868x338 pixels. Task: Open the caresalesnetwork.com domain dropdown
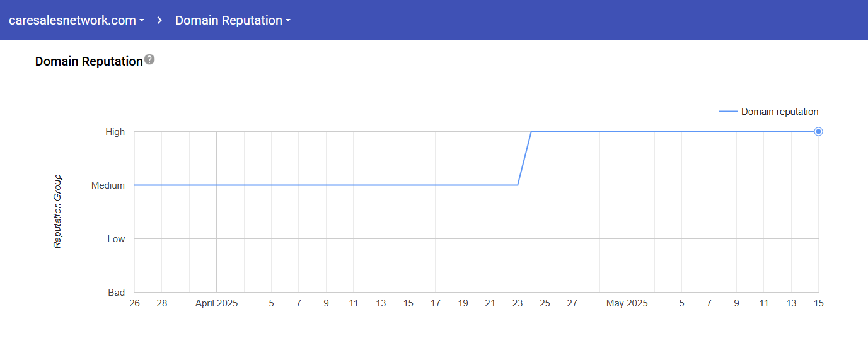(x=76, y=20)
